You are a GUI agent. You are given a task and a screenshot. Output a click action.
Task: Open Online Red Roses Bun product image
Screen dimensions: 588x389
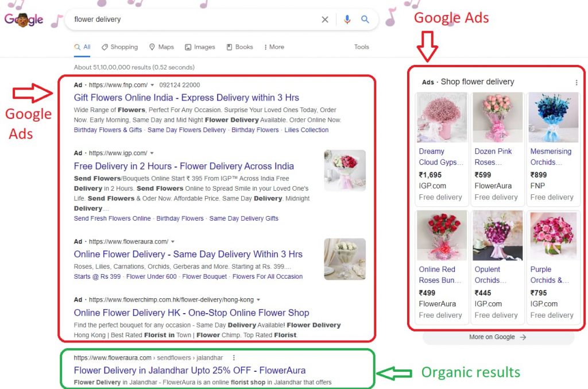pyautogui.click(x=442, y=236)
